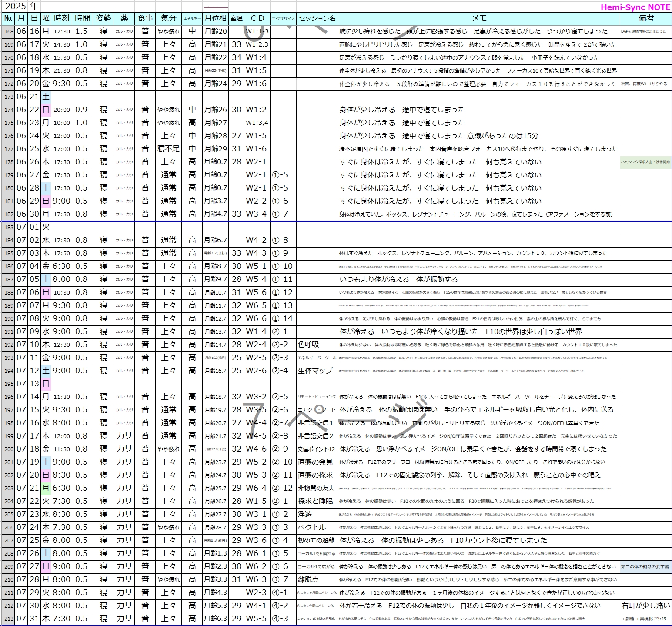672x626 pixels.
Task: Click the 20:00 time cell
Action: [x=61, y=110]
